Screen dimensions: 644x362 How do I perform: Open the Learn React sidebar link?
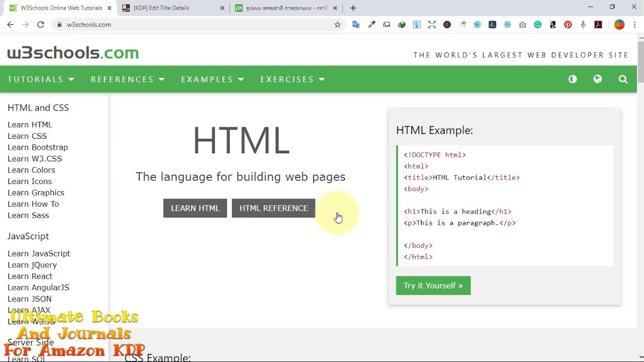coord(30,276)
